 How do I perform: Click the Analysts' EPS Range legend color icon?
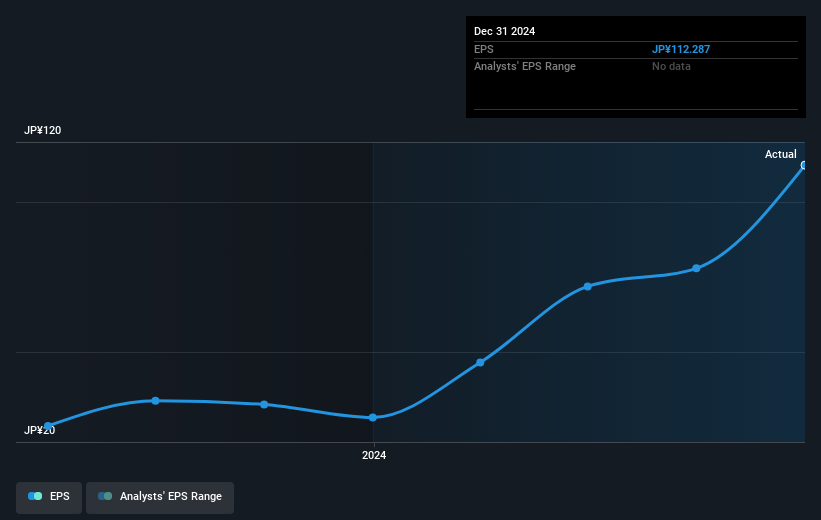pyautogui.click(x=105, y=496)
